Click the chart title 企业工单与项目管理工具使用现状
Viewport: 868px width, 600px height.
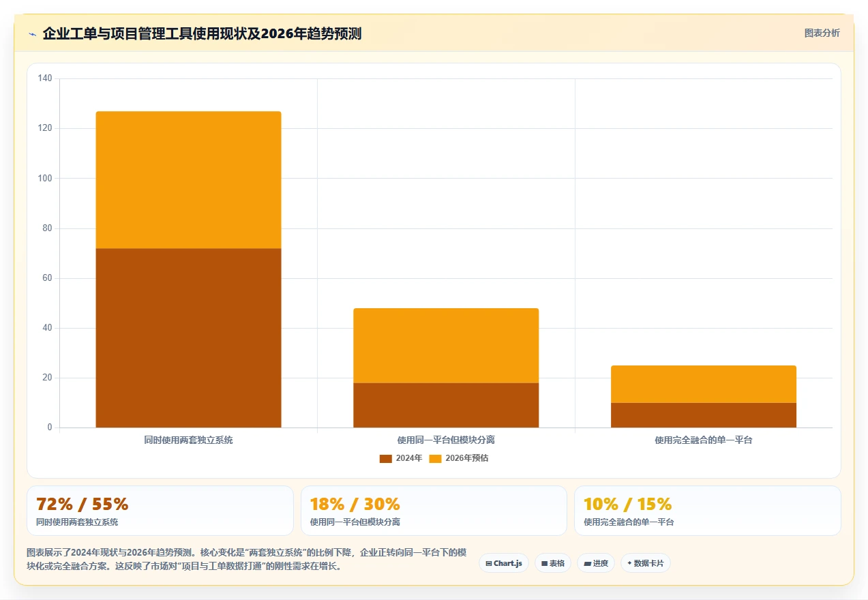[202, 33]
